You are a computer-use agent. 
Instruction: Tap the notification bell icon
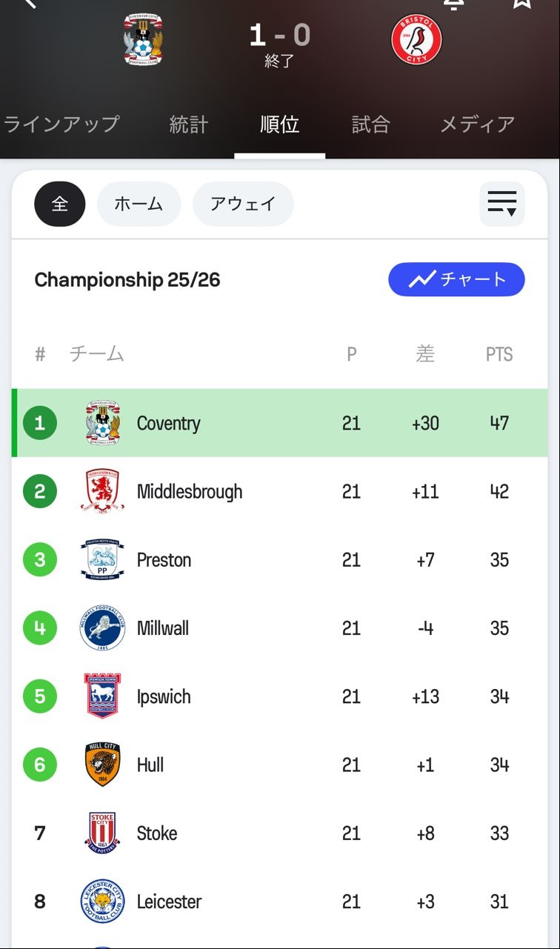tap(453, 4)
